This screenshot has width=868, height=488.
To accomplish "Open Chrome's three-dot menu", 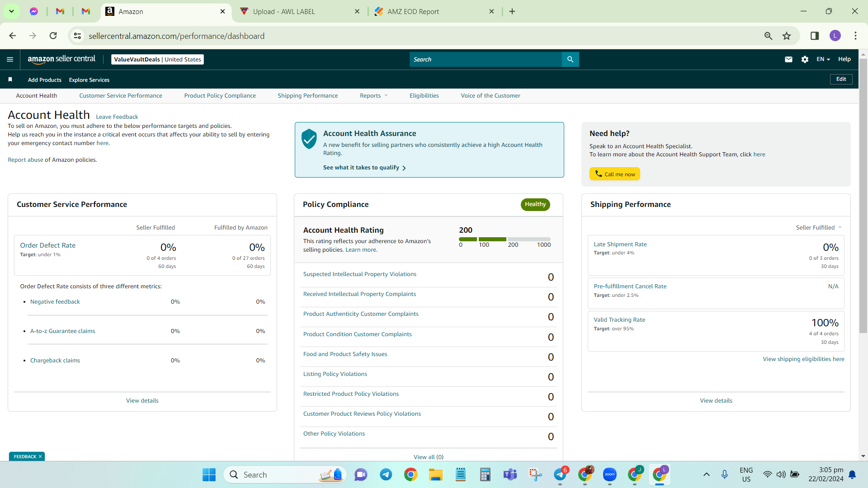I will [855, 36].
